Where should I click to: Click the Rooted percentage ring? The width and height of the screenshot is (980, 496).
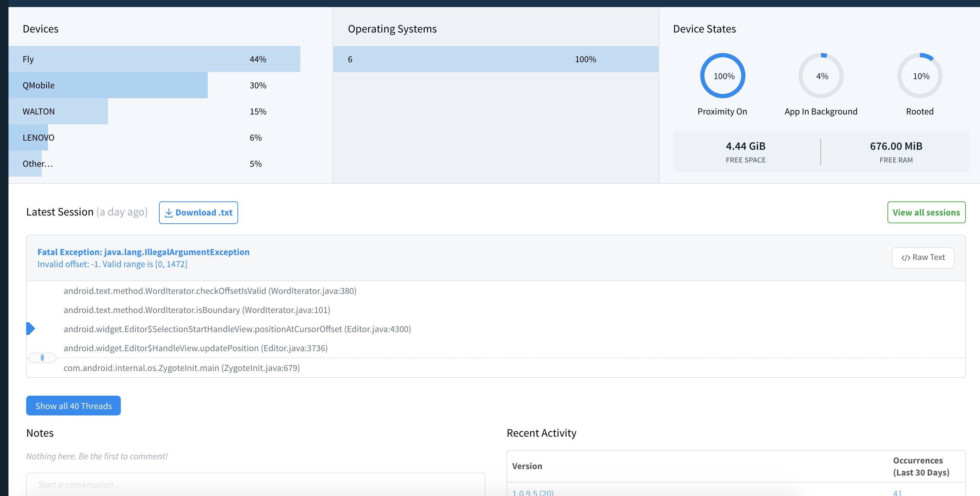click(920, 75)
